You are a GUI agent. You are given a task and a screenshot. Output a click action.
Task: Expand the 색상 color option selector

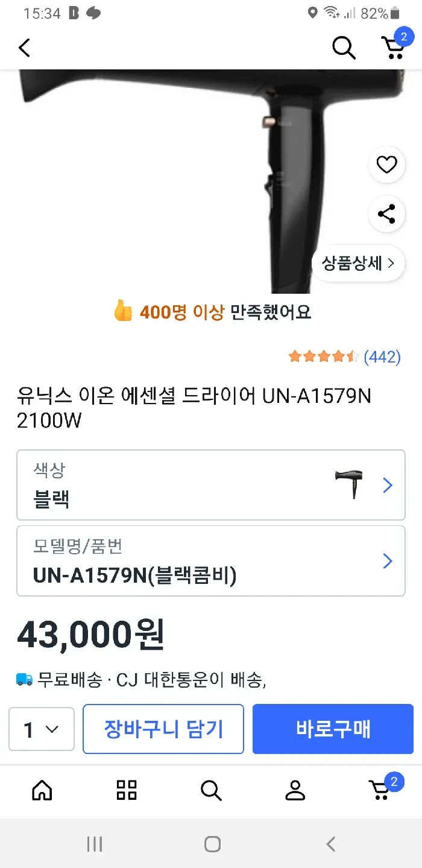(210, 485)
